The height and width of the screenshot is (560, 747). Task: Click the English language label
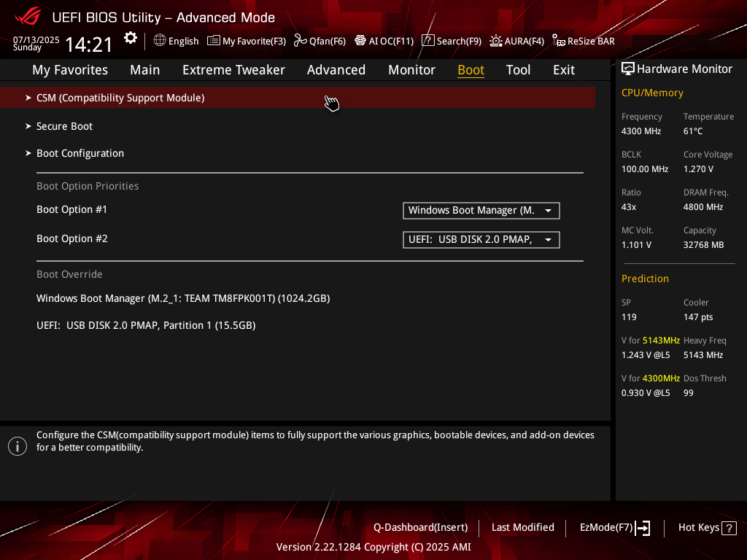point(183,42)
